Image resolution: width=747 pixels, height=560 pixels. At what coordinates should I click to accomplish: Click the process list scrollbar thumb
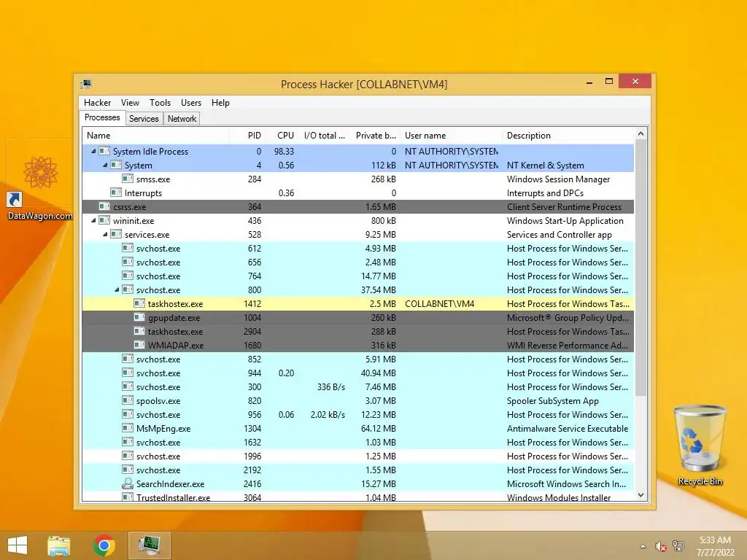coord(640,268)
